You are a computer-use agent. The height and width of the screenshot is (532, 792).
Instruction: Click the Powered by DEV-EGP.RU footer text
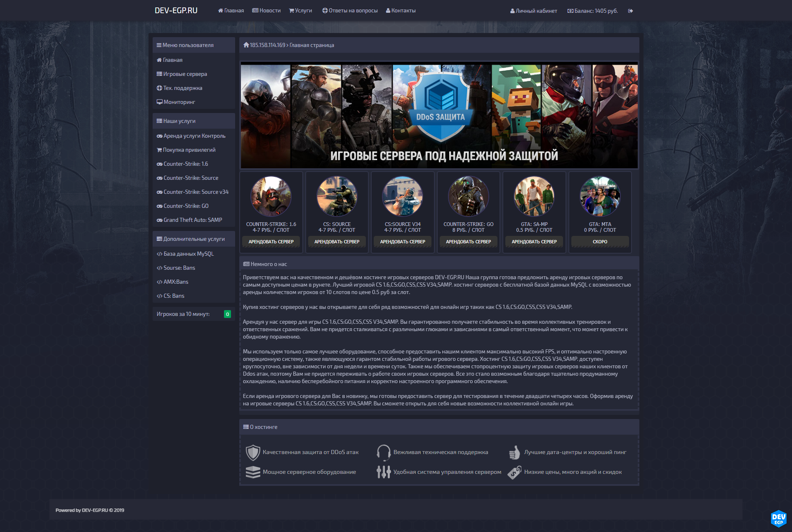[90, 510]
